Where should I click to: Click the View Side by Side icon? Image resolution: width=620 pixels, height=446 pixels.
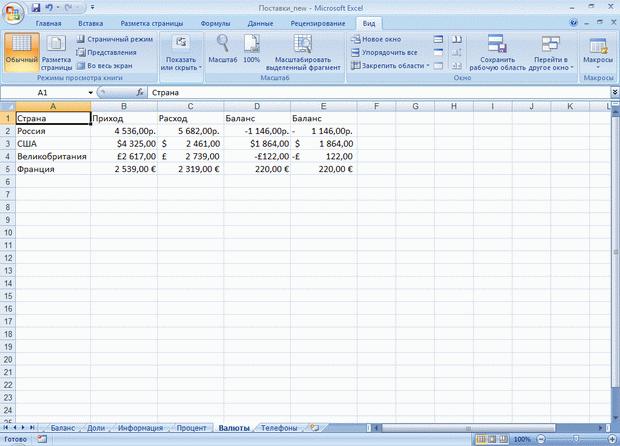pyautogui.click(x=457, y=39)
